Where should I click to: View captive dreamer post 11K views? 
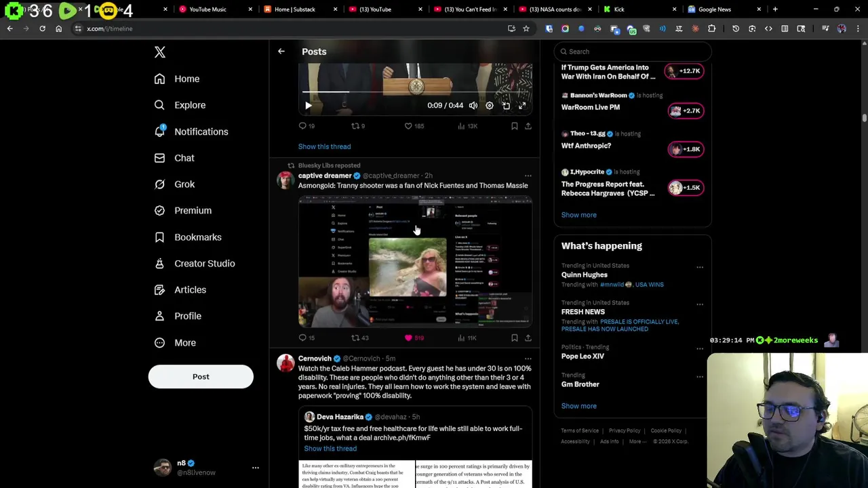pyautogui.click(x=468, y=338)
